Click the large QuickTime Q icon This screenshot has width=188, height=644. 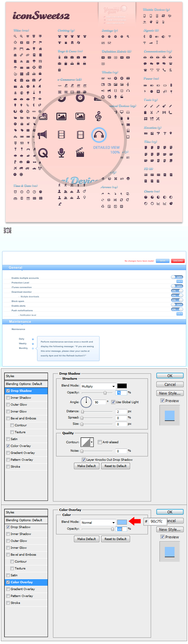click(43, 153)
